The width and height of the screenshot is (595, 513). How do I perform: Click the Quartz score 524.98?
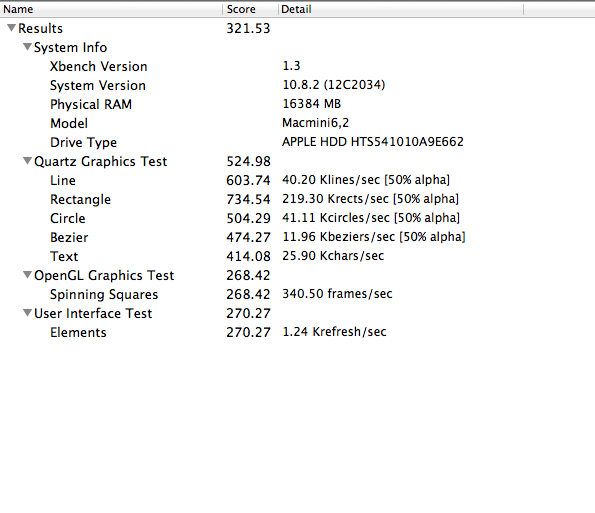point(248,161)
